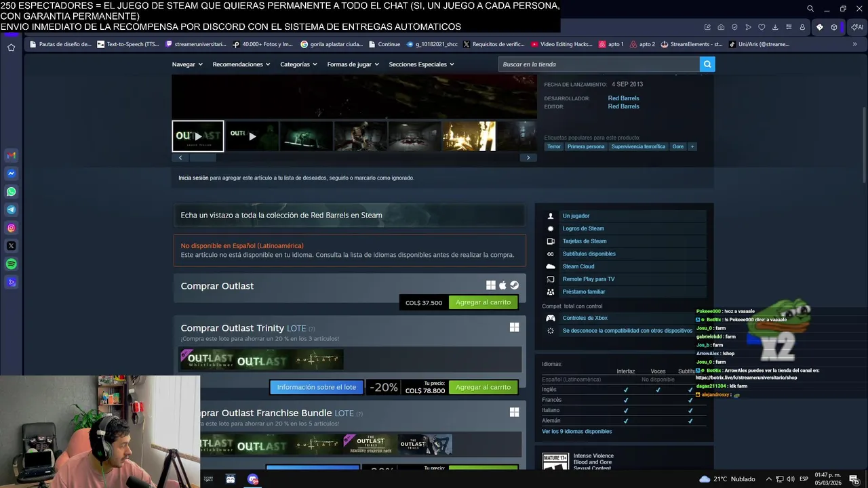Viewport: 868px width, 488px height.
Task: Open 'Remote Play para TV' feature link
Action: coord(589,279)
